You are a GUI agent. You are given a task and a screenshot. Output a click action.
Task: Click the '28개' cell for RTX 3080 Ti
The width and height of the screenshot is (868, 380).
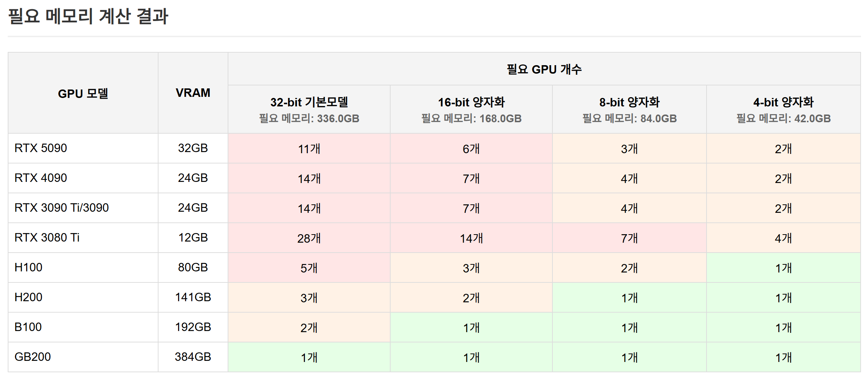pyautogui.click(x=309, y=238)
